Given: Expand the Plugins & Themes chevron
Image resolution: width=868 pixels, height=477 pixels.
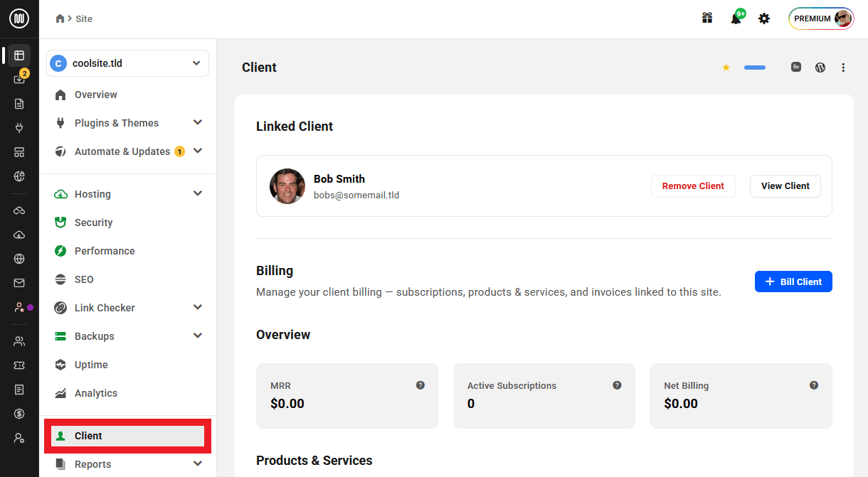Looking at the screenshot, I should tap(198, 122).
